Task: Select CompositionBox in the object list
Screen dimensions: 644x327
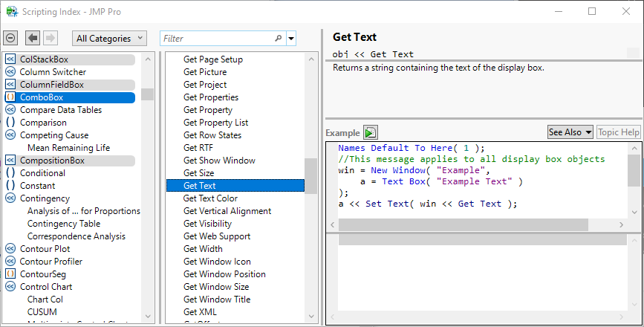Action: point(52,161)
